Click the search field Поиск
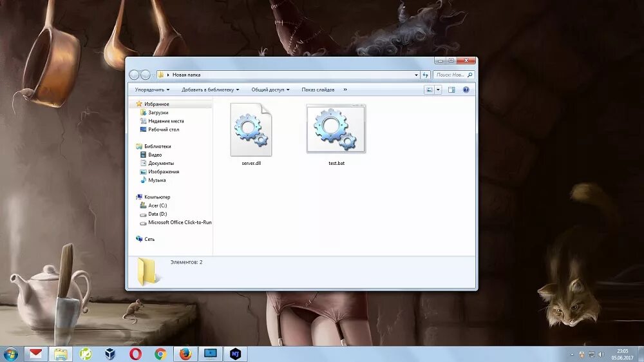The image size is (644, 362). pyautogui.click(x=450, y=75)
